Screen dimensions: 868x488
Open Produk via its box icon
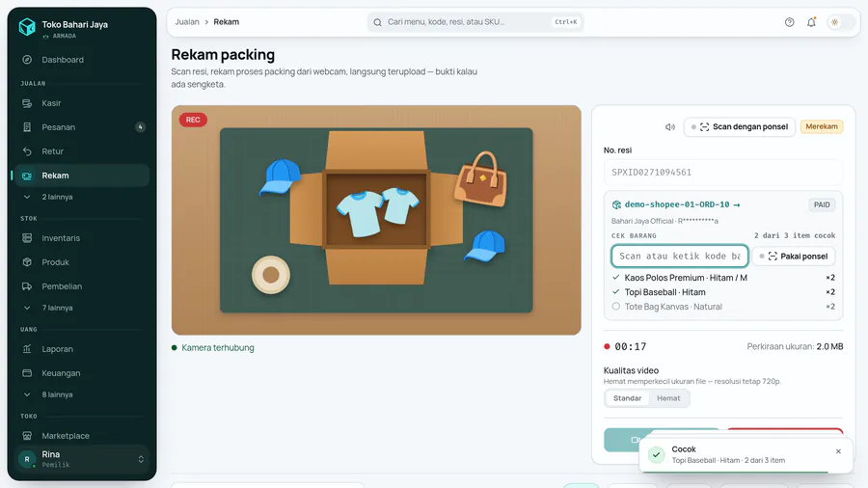click(27, 262)
